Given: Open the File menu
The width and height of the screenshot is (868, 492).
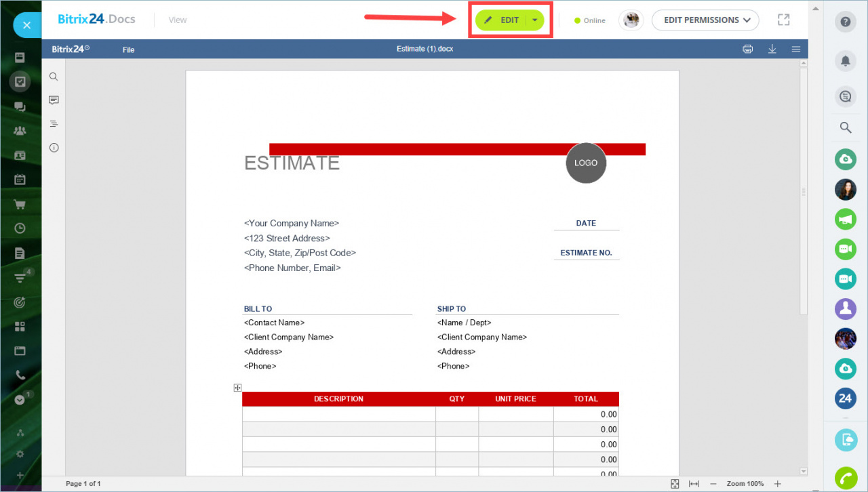Looking at the screenshot, I should point(129,49).
